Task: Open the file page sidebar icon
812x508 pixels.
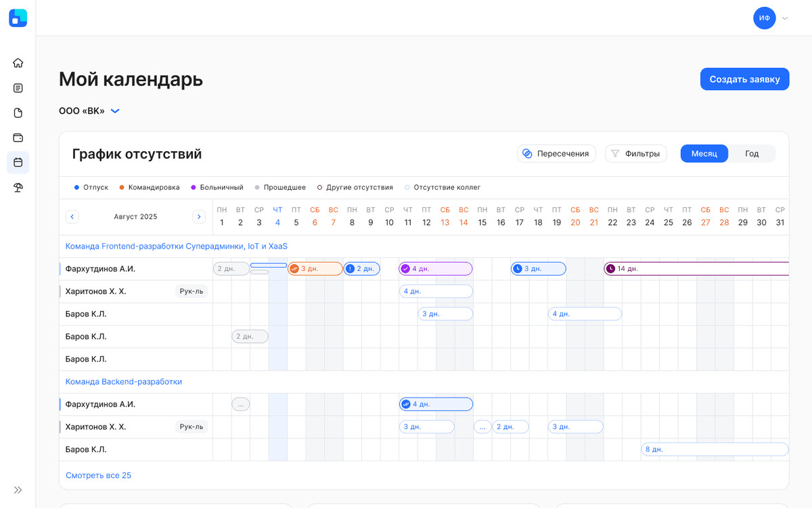Action: 18,113
